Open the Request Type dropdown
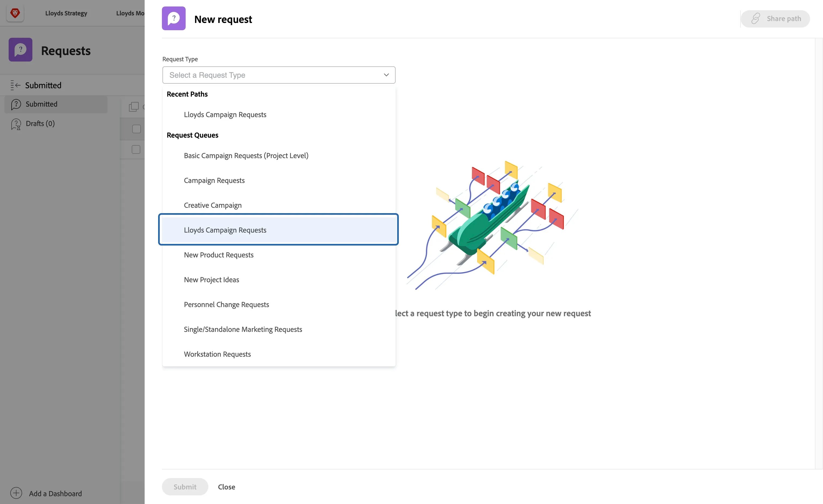823x504 pixels. 278,75
